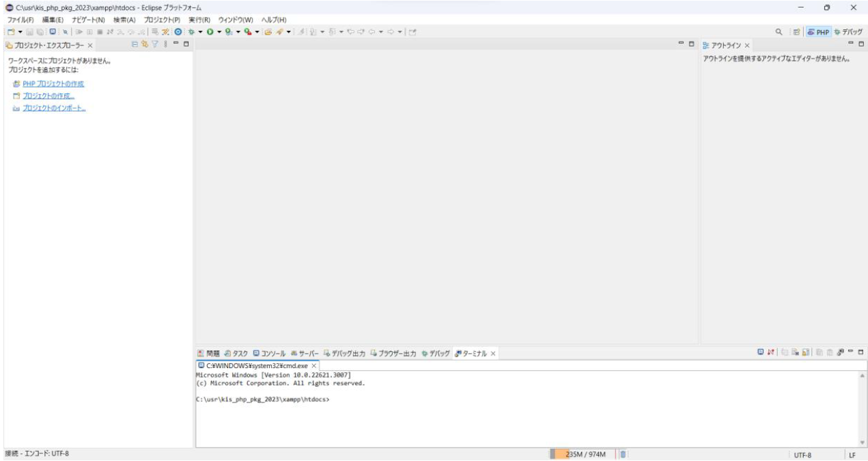Image resolution: width=868 pixels, height=461 pixels.
Task: Expand the New wizard dropdown arrow
Action: [x=21, y=32]
